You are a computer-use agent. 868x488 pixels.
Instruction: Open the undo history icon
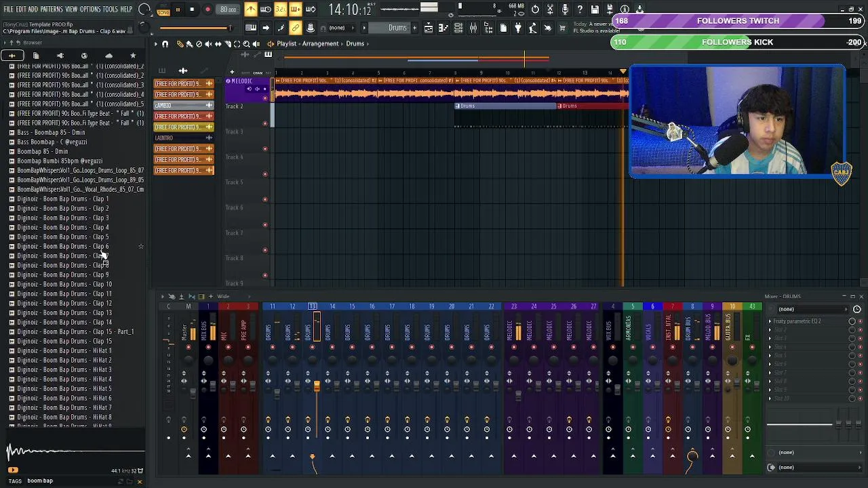(x=535, y=9)
